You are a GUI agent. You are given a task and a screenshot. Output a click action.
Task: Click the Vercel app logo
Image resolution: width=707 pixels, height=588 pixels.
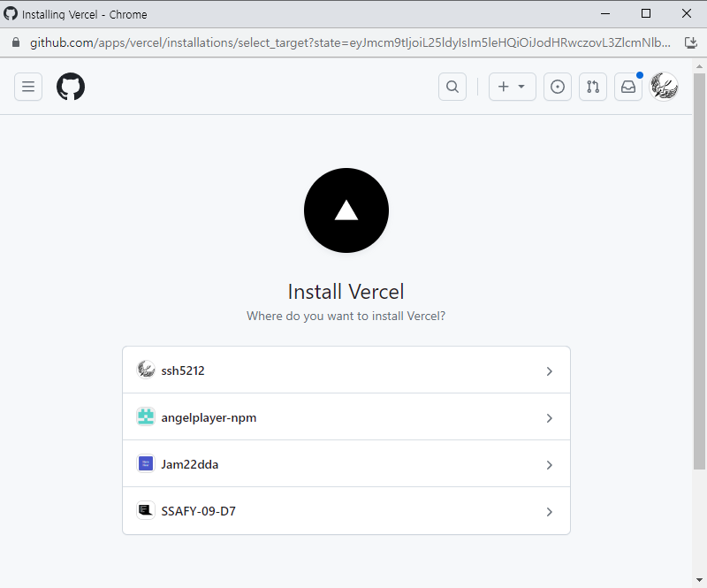tap(346, 210)
